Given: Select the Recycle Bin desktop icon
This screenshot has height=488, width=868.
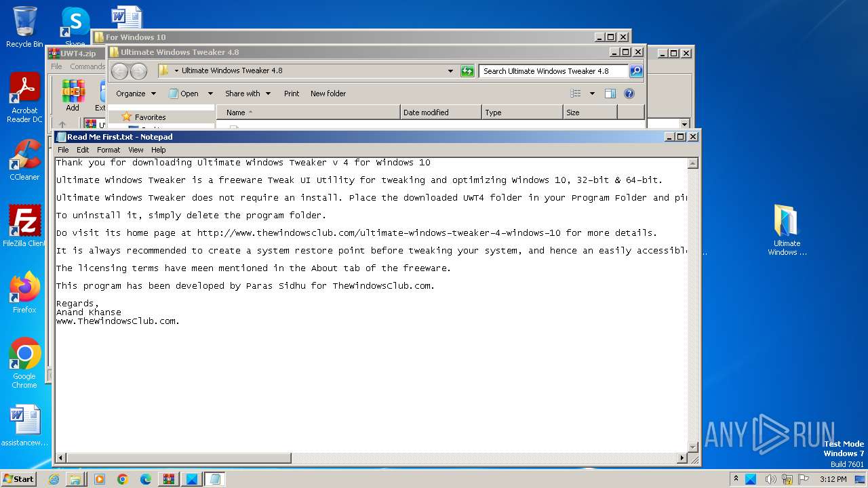Looking at the screenshot, I should (x=24, y=27).
